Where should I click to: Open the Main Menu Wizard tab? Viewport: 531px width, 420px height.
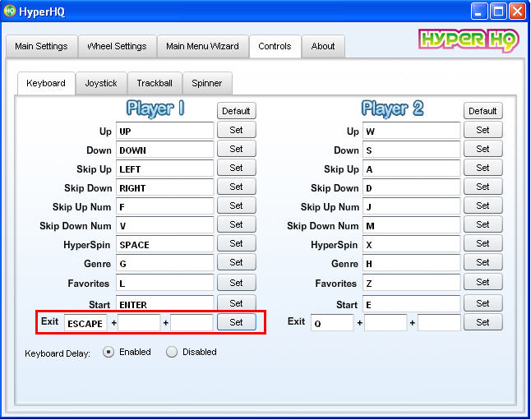coord(202,46)
